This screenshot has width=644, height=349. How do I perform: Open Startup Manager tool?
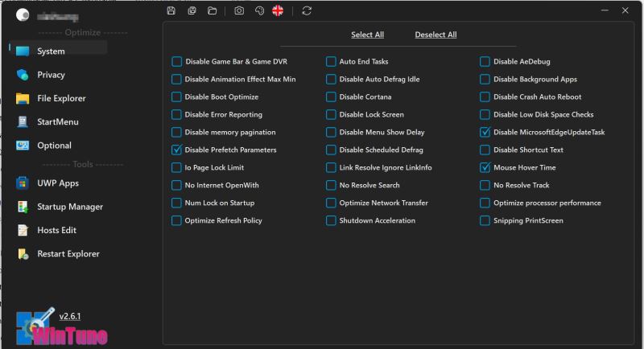[x=70, y=207]
